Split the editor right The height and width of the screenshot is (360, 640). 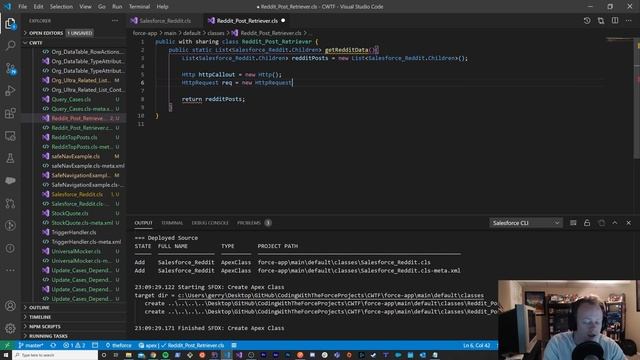coord(615,20)
